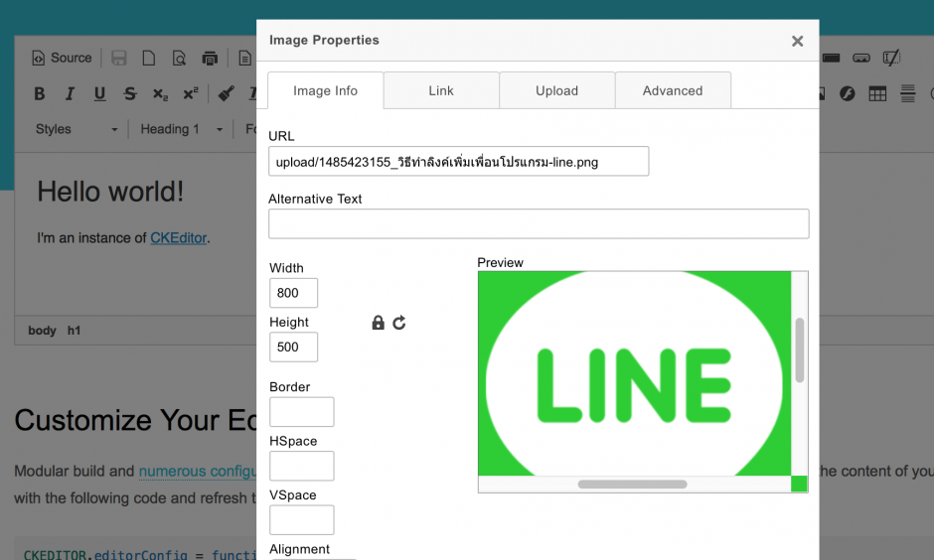Insert a table via toolbar icon
This screenshot has height=560, width=934.
pyautogui.click(x=877, y=93)
